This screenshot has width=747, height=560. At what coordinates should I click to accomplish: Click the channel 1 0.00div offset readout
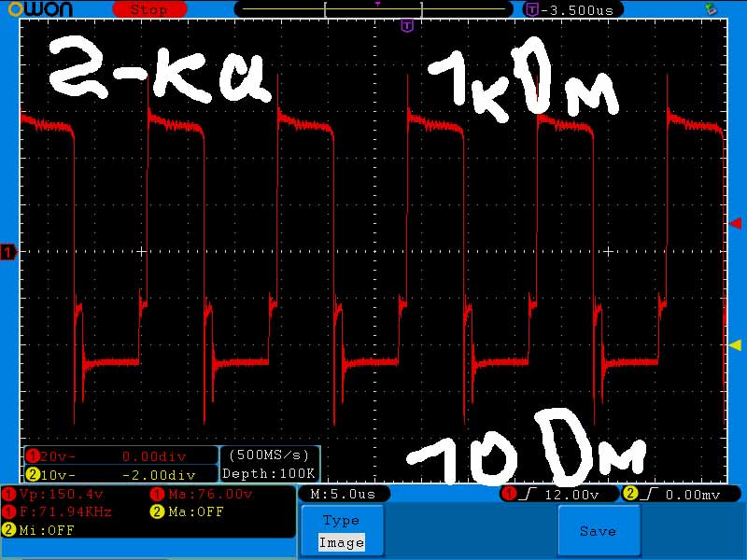pos(154,456)
